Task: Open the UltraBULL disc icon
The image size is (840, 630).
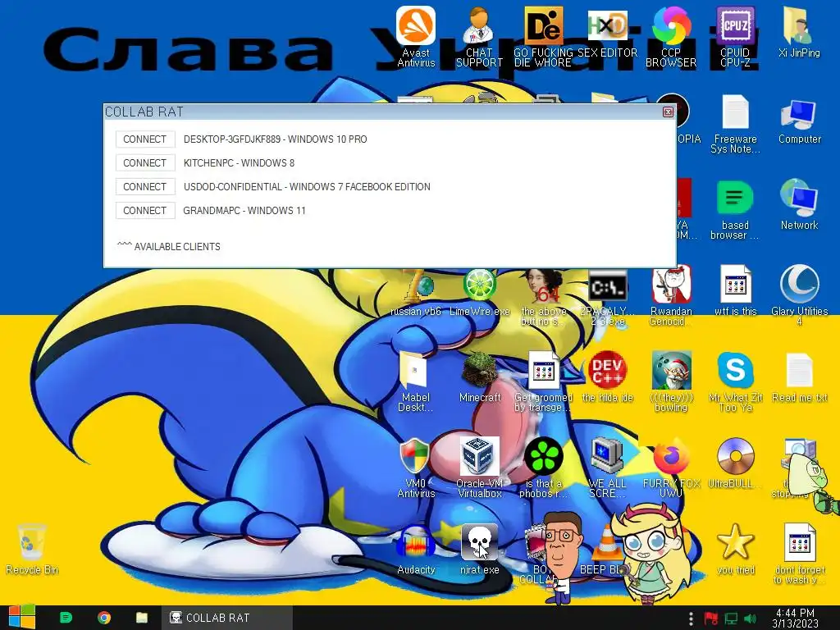Action: click(735, 464)
